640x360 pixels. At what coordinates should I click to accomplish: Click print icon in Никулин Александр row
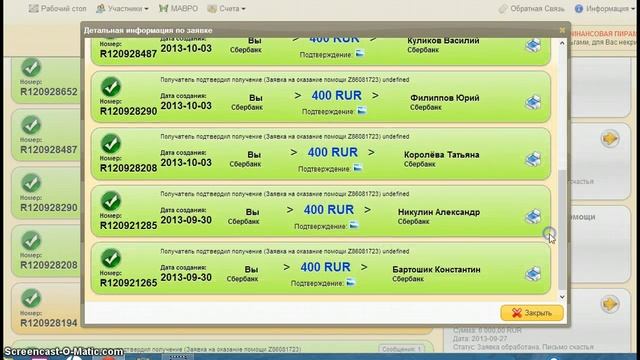[x=533, y=216]
